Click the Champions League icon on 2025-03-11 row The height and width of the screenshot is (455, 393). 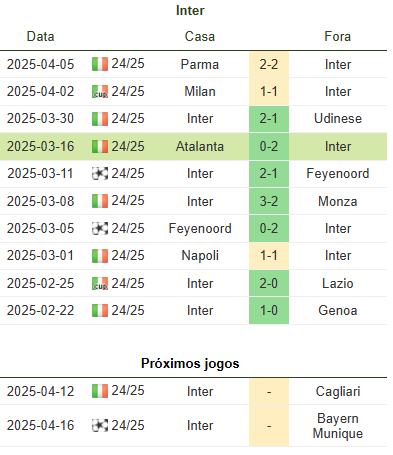point(100,173)
